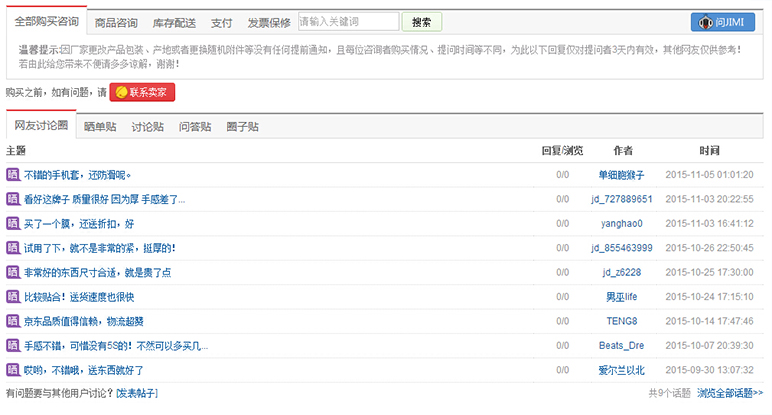Click the 共9个话题 count text
Image resolution: width=772 pixels, height=415 pixels.
[x=670, y=393]
